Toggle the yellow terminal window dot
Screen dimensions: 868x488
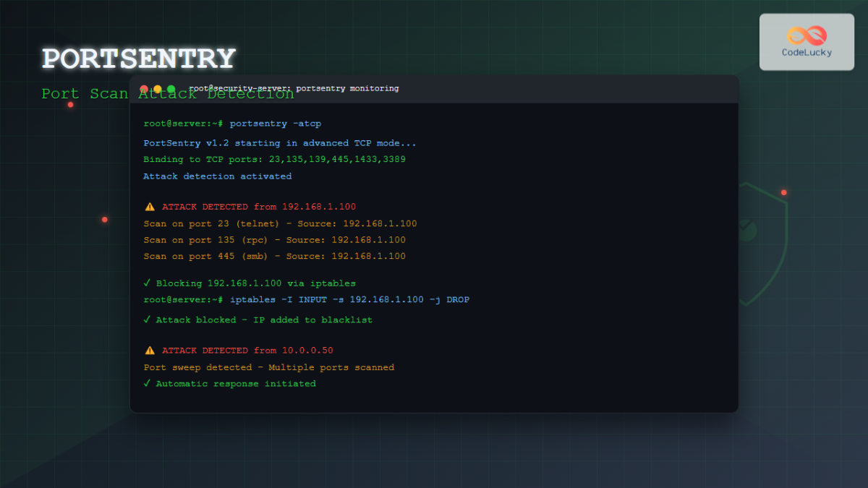[x=156, y=87]
